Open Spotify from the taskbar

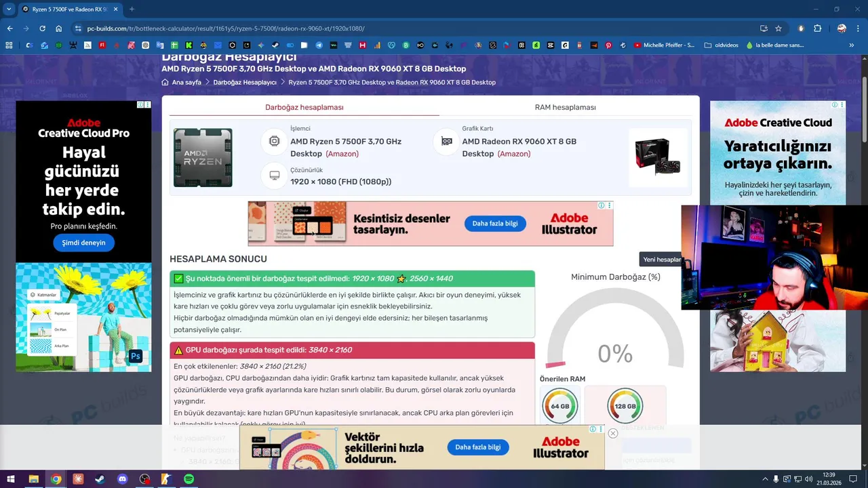pyautogui.click(x=189, y=479)
